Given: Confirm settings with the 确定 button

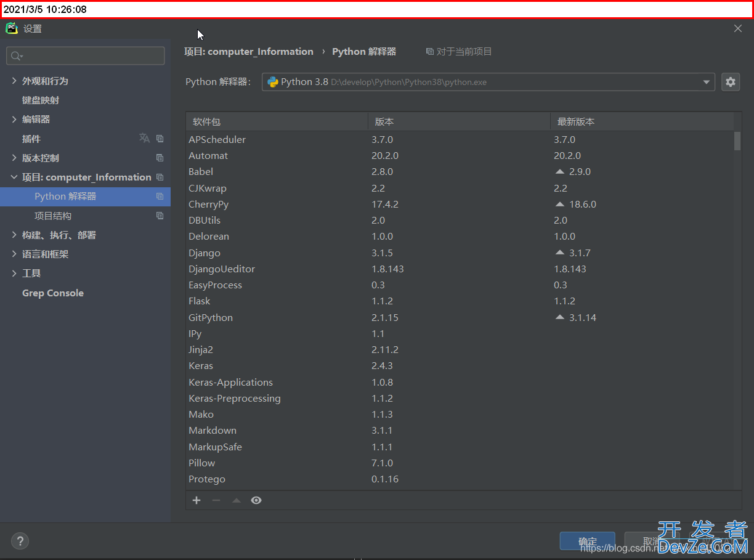Looking at the screenshot, I should 588,541.
